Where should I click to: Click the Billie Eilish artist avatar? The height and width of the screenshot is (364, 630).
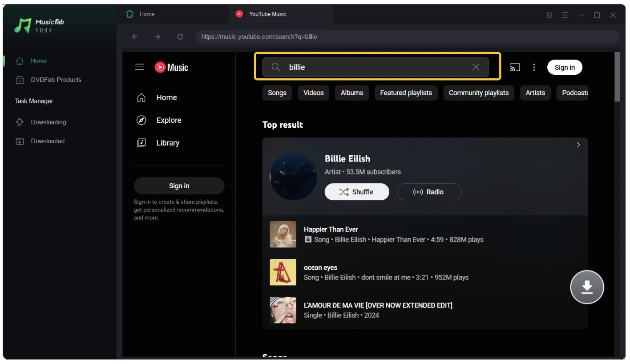(x=294, y=177)
